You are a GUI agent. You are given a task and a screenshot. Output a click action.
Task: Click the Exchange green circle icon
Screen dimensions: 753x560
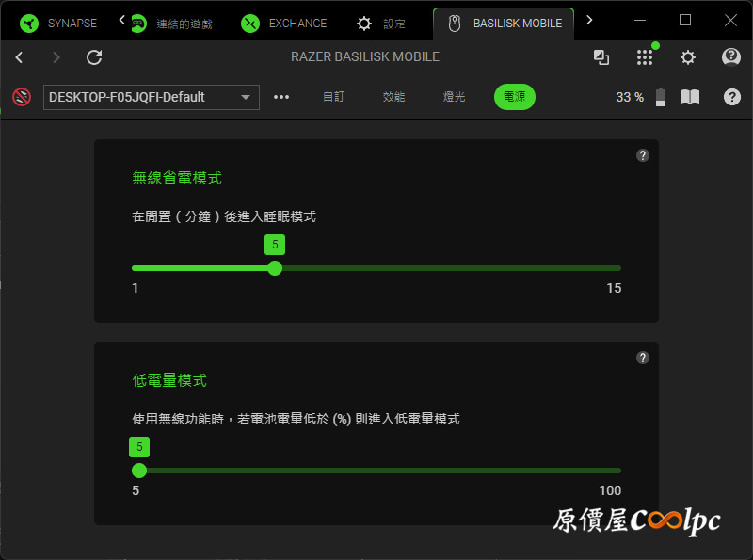coord(250,23)
